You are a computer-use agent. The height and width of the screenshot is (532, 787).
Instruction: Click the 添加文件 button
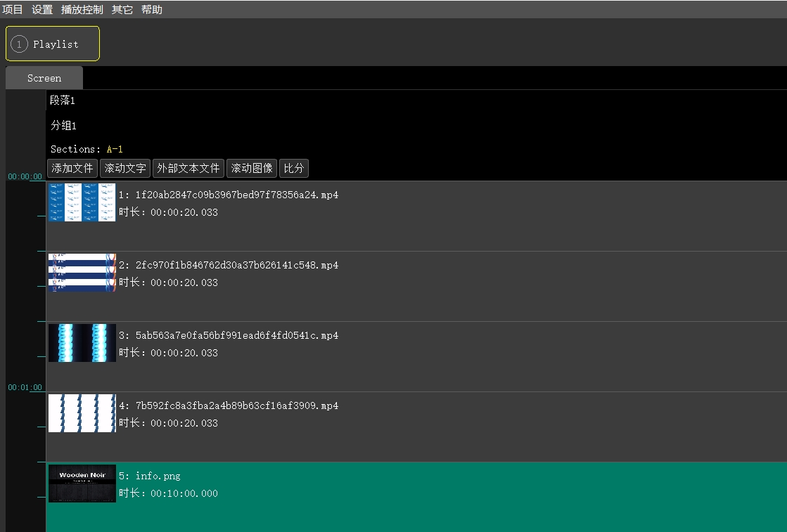[x=72, y=169]
